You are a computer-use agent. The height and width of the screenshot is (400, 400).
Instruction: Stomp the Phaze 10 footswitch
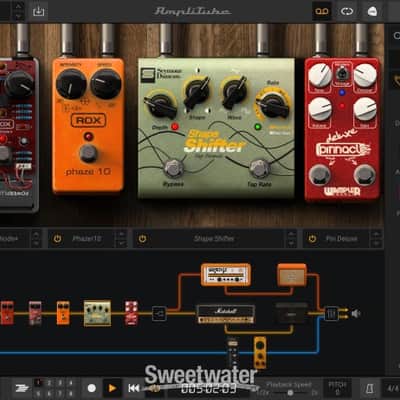click(x=88, y=153)
